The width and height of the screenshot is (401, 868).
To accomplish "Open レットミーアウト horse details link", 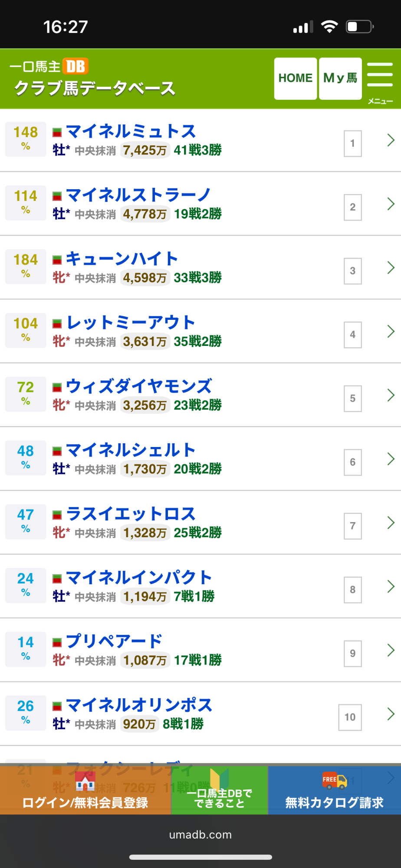I will [131, 322].
